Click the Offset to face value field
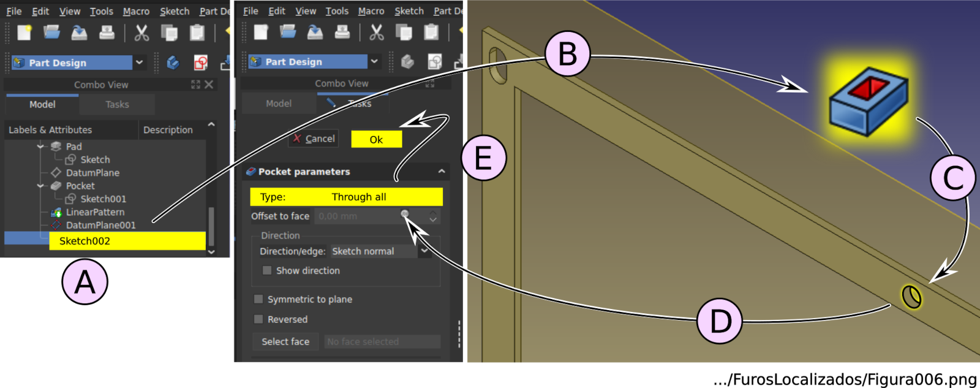980x388 pixels. tap(371, 216)
